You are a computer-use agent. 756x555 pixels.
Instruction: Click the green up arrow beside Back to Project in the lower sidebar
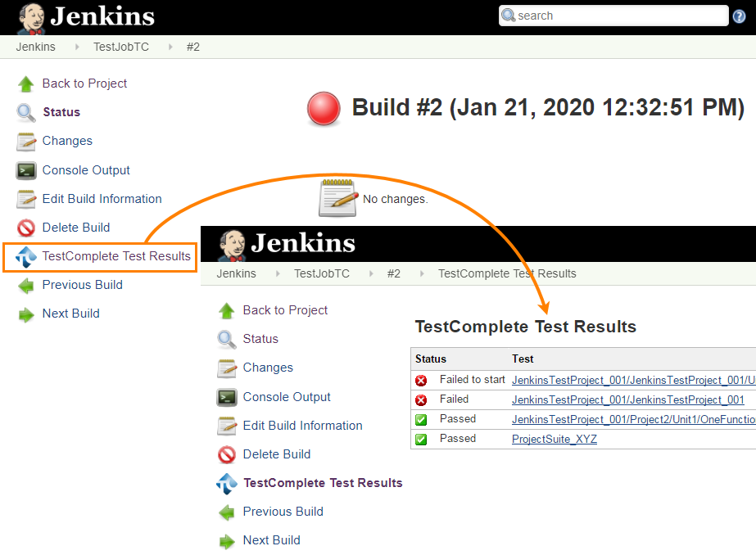tap(227, 311)
